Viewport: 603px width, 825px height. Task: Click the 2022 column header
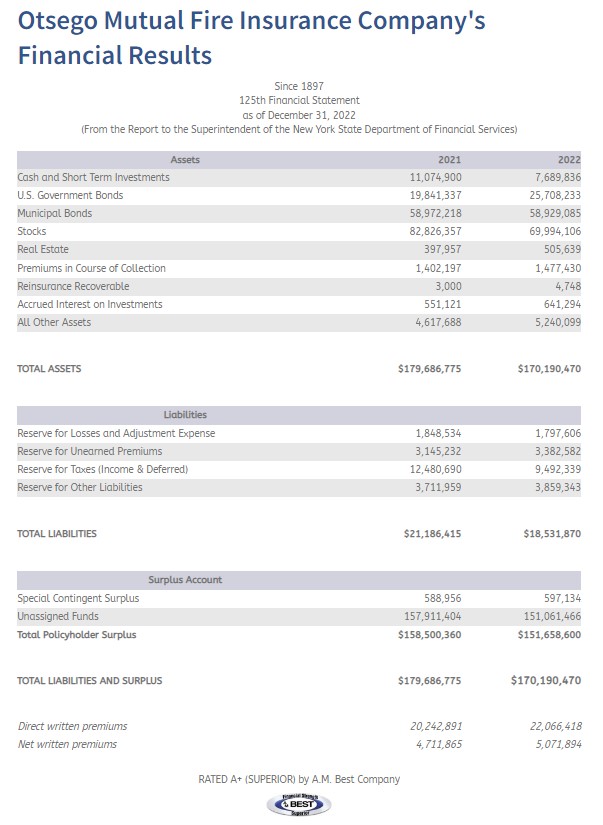[569, 159]
